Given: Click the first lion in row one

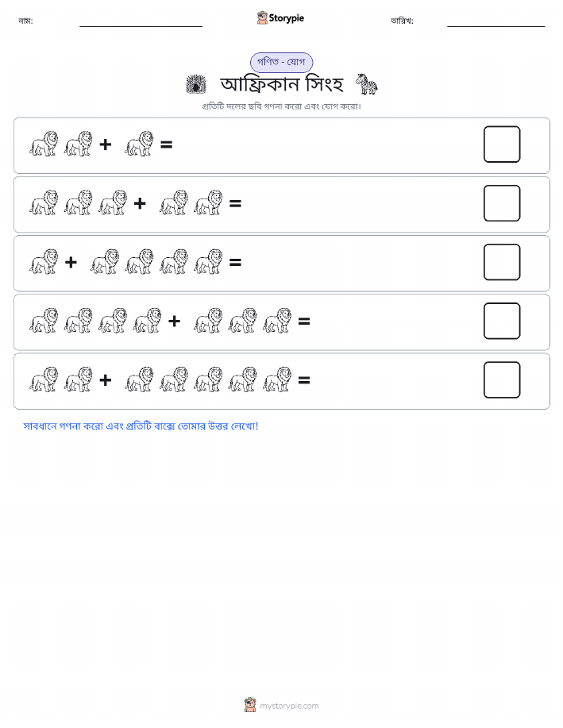Looking at the screenshot, I should click(44, 144).
